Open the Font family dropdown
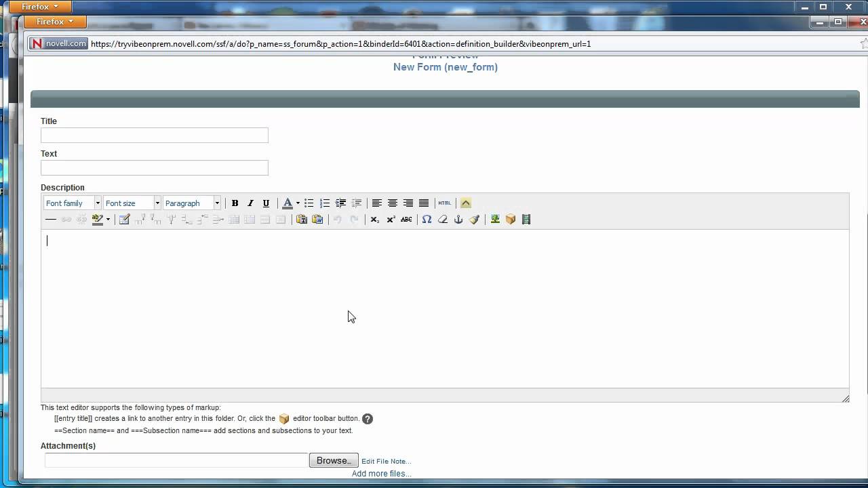The image size is (868, 488). pyautogui.click(x=73, y=203)
